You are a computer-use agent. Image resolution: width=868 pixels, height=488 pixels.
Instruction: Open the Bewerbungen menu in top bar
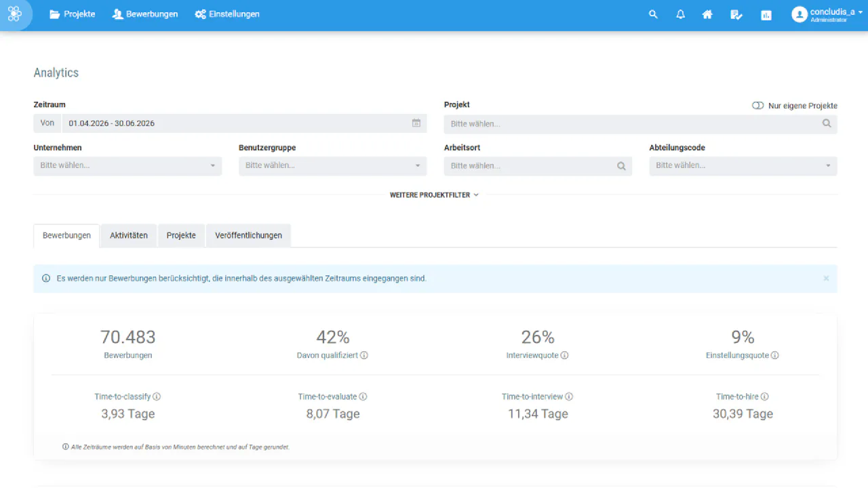point(145,14)
